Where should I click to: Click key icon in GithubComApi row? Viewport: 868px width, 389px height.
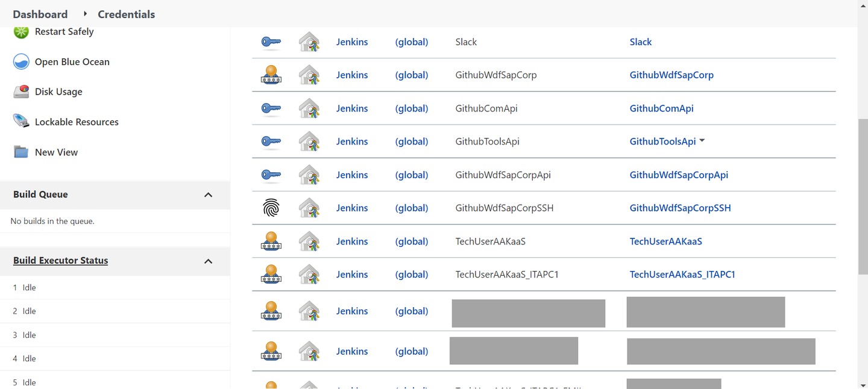coord(271,108)
